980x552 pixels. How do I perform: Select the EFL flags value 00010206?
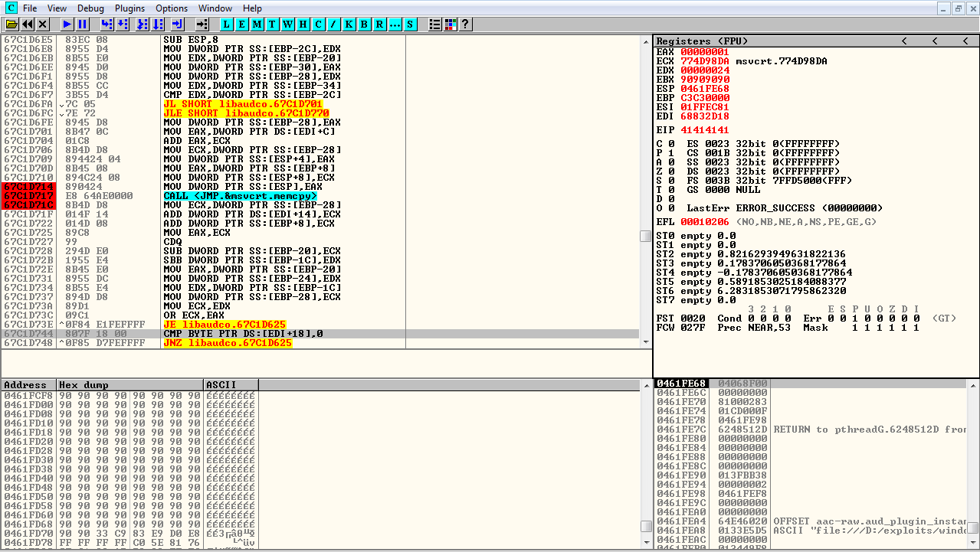[x=705, y=222]
